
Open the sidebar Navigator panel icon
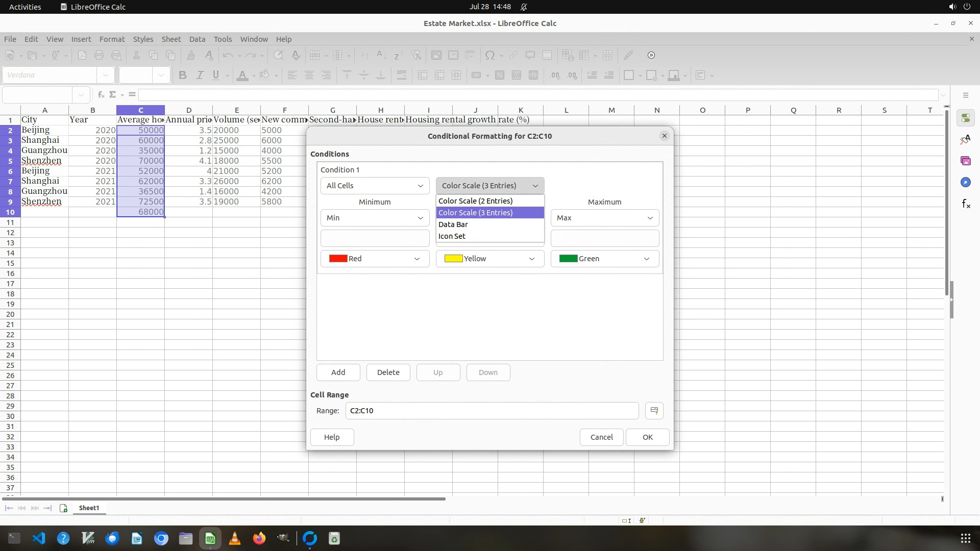click(965, 183)
